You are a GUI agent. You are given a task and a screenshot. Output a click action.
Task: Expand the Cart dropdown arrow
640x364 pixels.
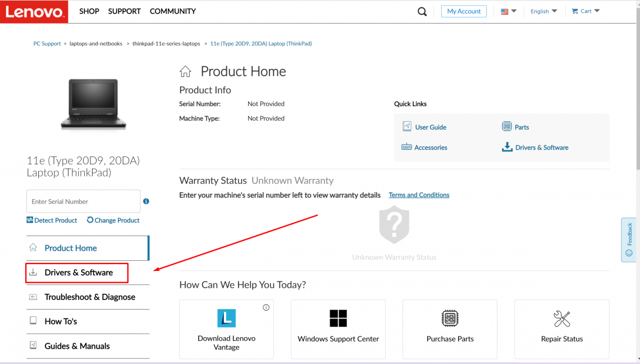tap(597, 11)
